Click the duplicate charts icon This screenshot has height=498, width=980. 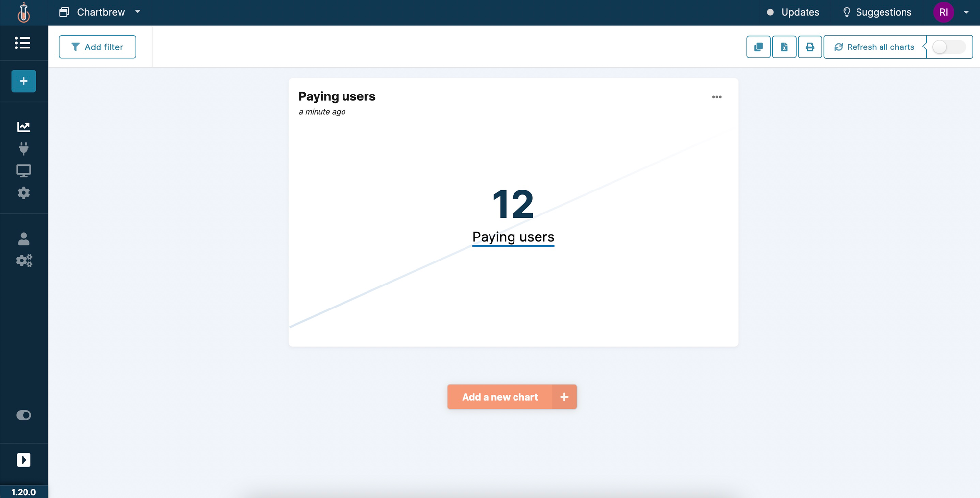(x=758, y=47)
